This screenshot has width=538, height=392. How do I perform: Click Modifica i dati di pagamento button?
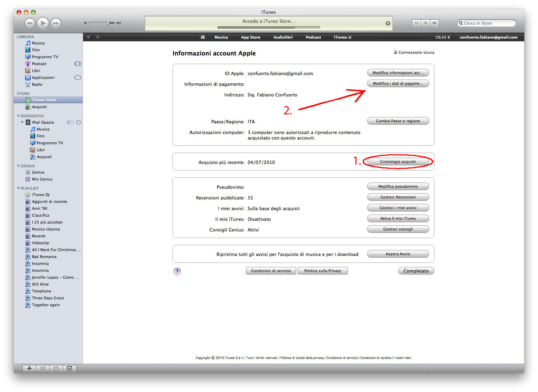[x=398, y=83]
